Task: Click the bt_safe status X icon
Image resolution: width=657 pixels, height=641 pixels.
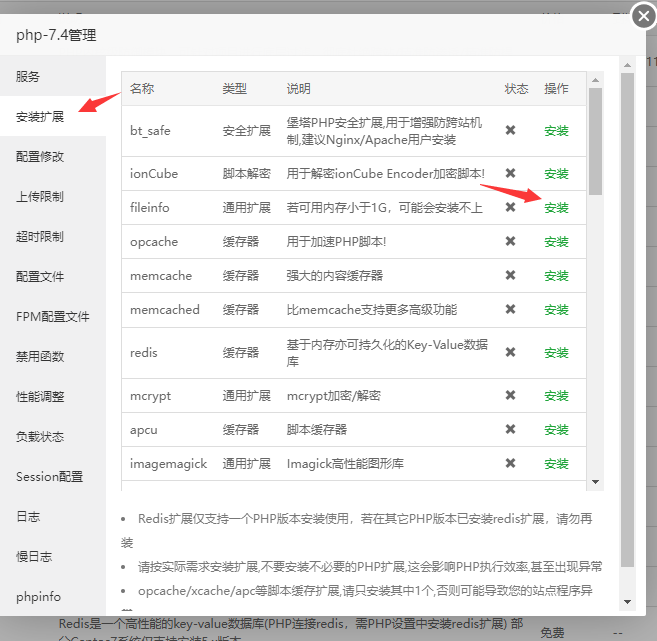Action: (510, 130)
